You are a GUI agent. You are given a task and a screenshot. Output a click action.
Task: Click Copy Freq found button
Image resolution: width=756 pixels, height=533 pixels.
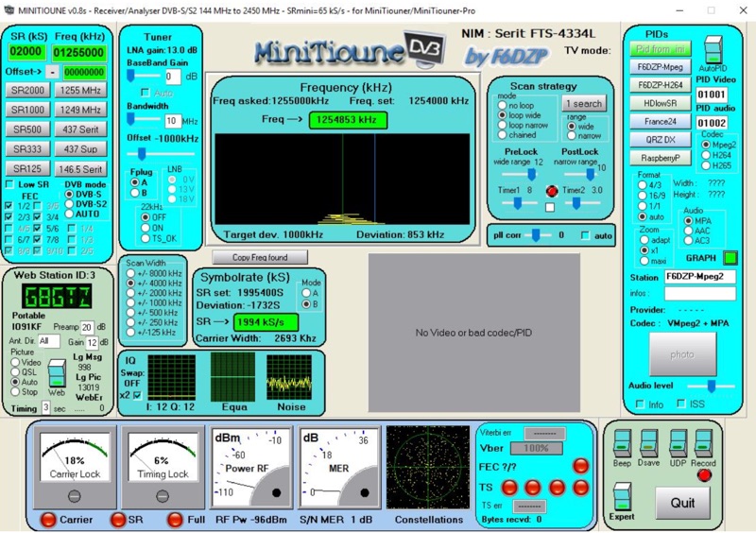[260, 257]
